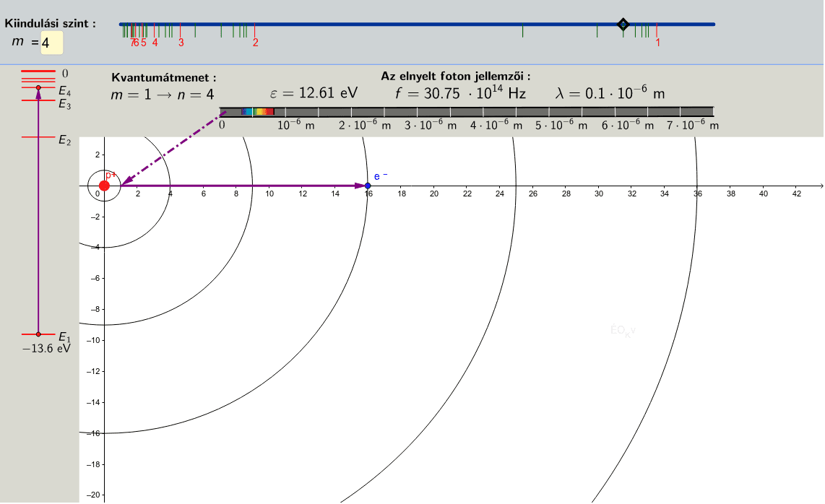Click the black diamond slider handle

pyautogui.click(x=623, y=25)
